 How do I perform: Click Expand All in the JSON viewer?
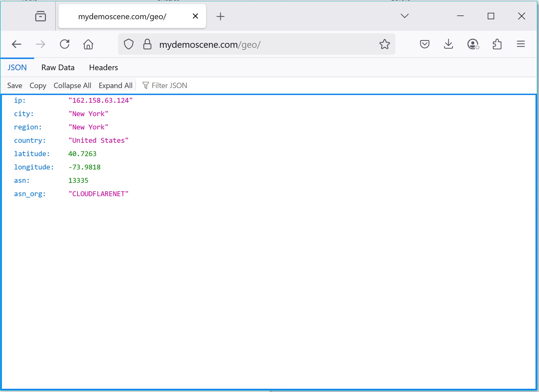(115, 85)
